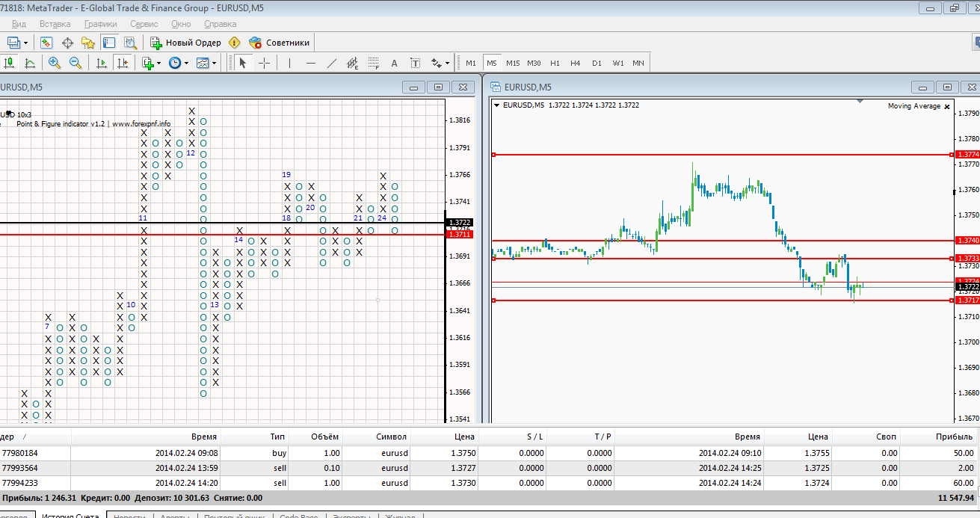Zoom in on the chart
This screenshot has width=980, height=518.
[x=55, y=63]
